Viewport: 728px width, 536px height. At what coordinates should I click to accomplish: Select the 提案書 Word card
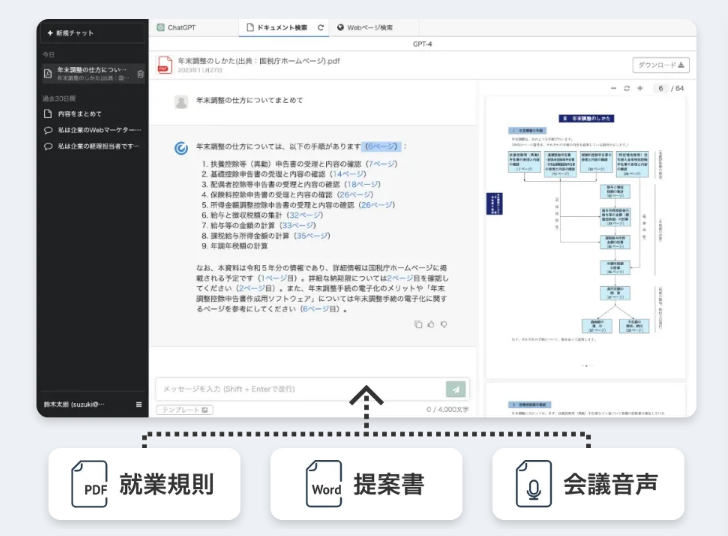(x=366, y=484)
